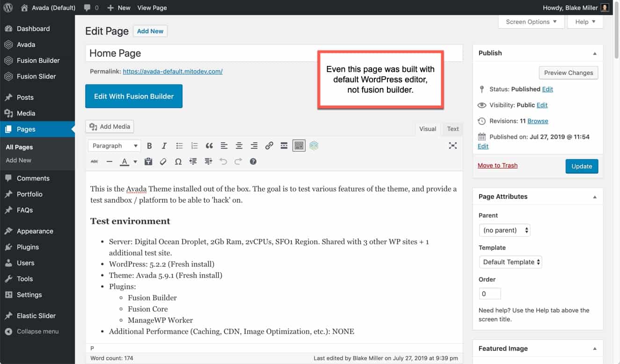The height and width of the screenshot is (364, 620).
Task: Redo the last edit
Action: (238, 161)
